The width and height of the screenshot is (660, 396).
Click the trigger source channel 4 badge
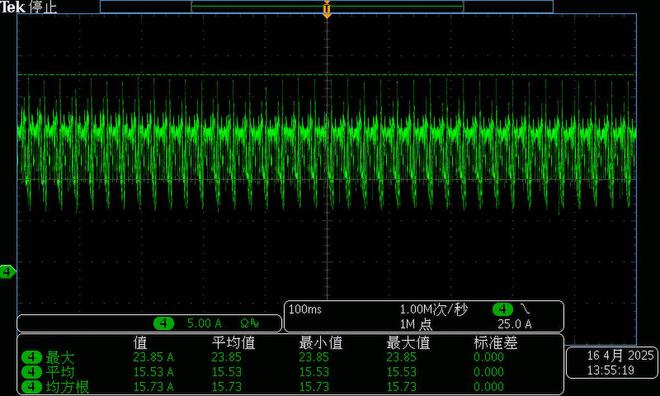point(503,309)
